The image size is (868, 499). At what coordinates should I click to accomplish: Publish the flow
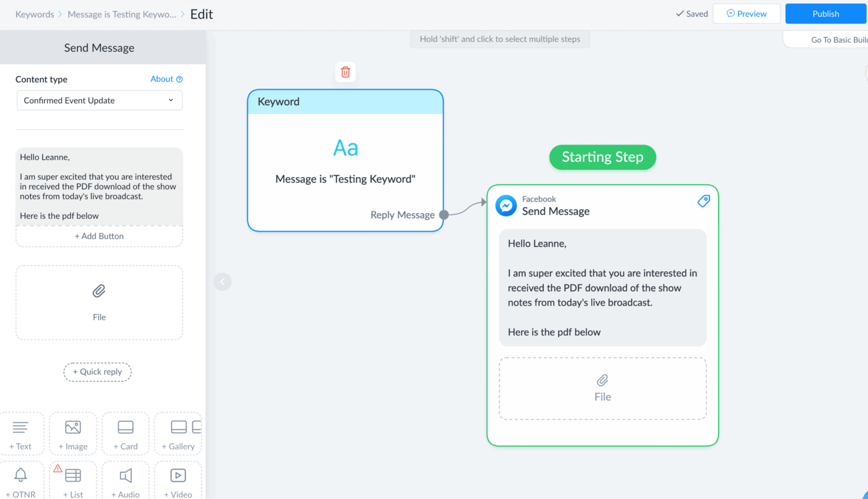tap(826, 14)
